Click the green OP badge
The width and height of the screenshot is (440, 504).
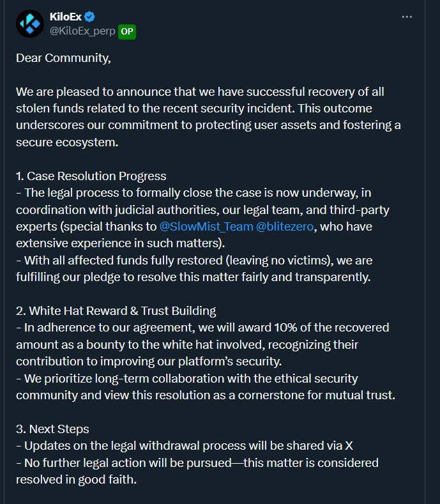[x=127, y=32]
